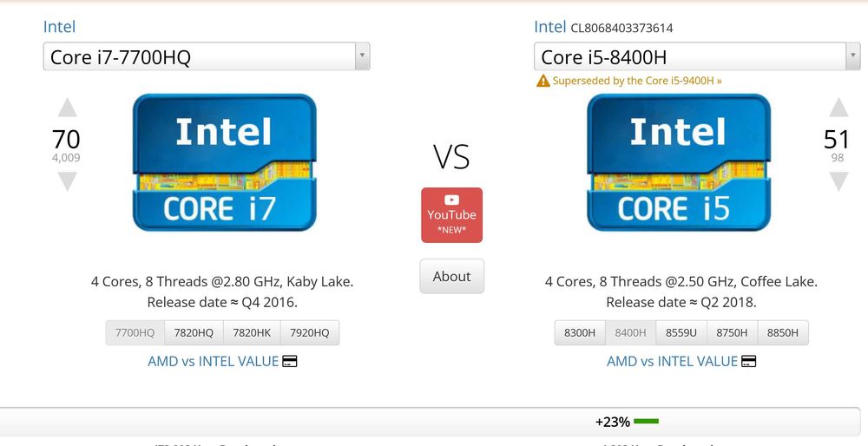Viewport: 868px width, 446px height.
Task: Click the left Intel brand link
Action: coord(59,27)
